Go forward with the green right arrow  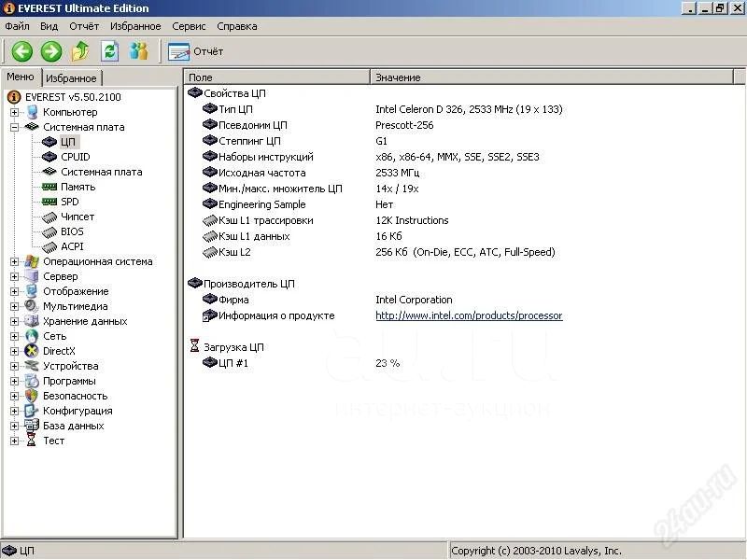coord(51,51)
